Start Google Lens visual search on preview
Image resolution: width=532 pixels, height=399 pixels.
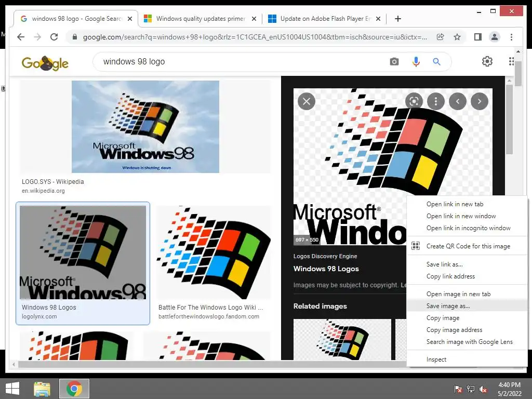click(x=414, y=101)
